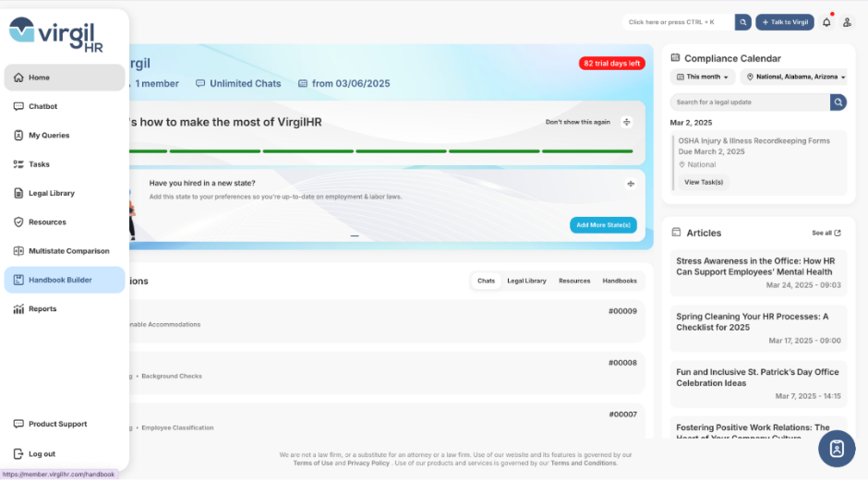
Task: Click the Reports bar chart icon
Action: pyautogui.click(x=18, y=309)
